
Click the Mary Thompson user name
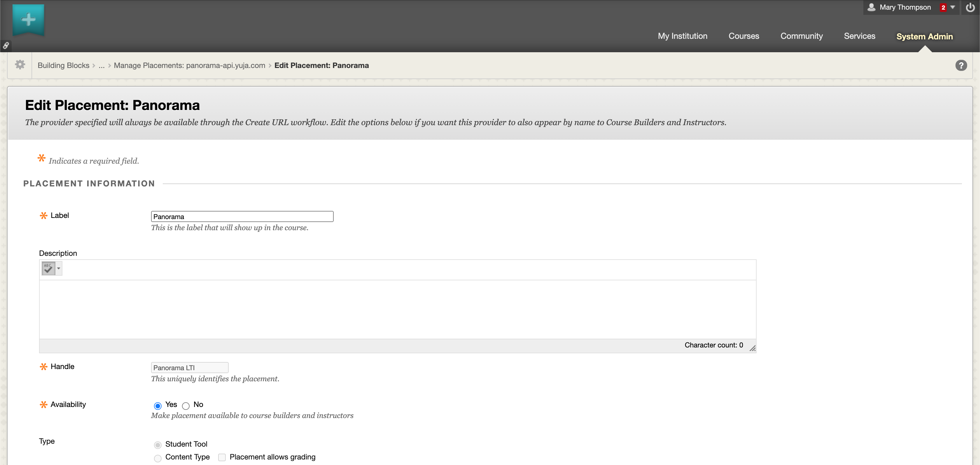click(905, 7)
